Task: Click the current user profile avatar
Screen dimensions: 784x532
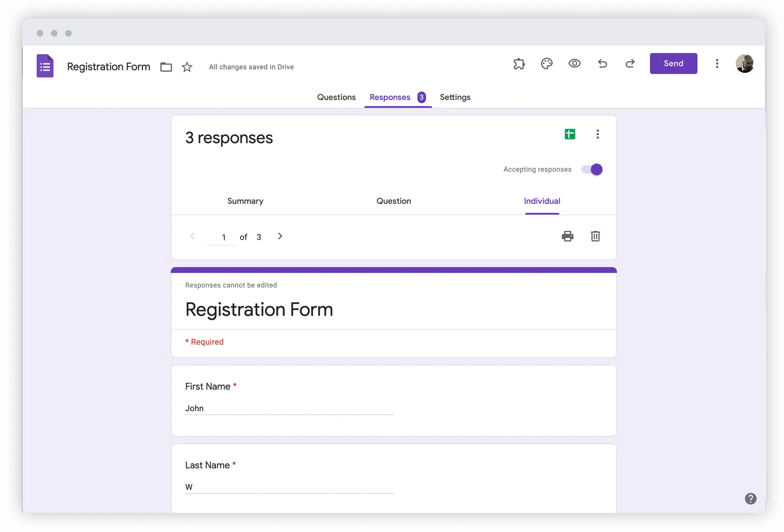Action: (x=745, y=64)
